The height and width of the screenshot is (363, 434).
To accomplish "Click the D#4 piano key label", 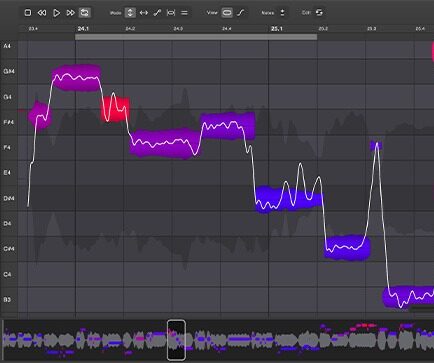I will (9, 198).
